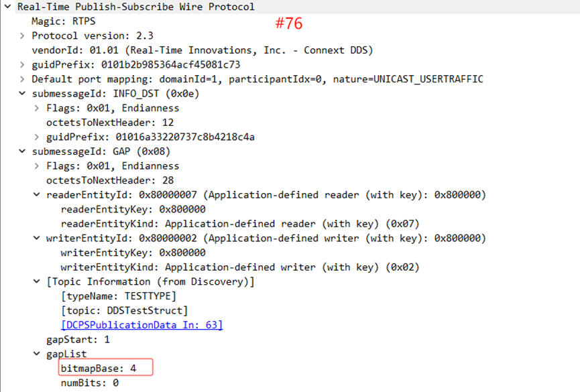Open the DCPSPublicationData In: 63 link
The image size is (580, 392).
141,325
